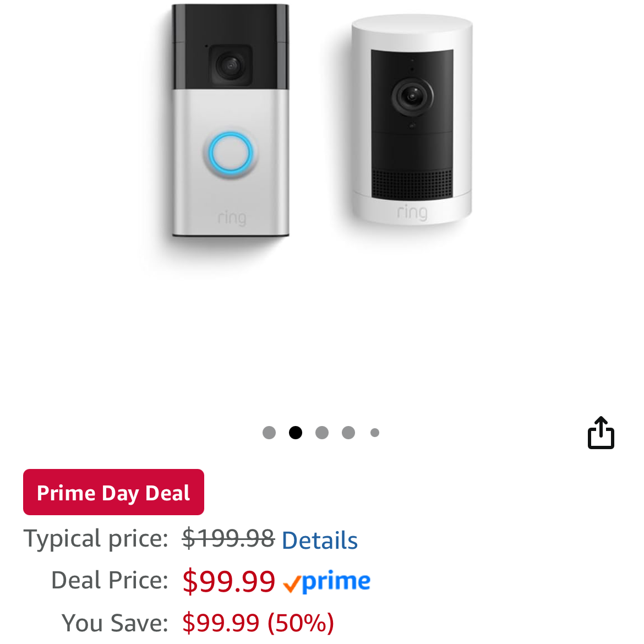The image size is (644, 644).
Task: Click the struck-through $199.98 typical price
Action: pyautogui.click(x=227, y=538)
